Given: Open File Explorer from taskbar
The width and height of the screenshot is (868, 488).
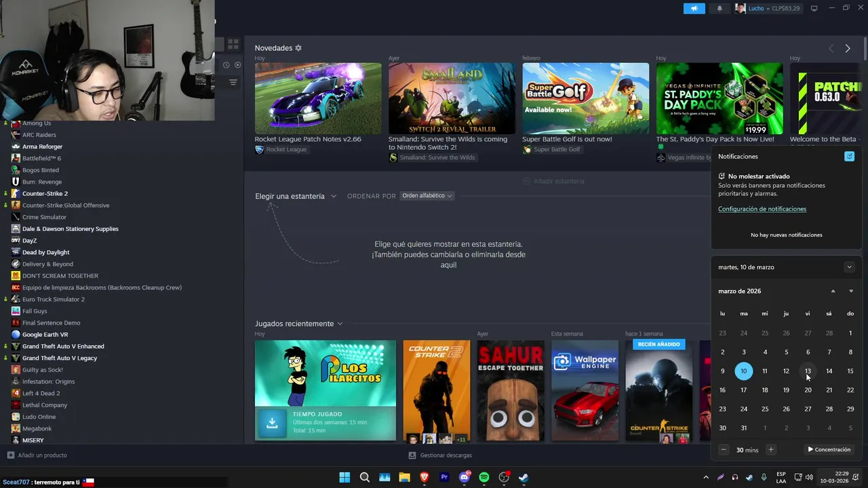Looking at the screenshot, I should (404, 477).
